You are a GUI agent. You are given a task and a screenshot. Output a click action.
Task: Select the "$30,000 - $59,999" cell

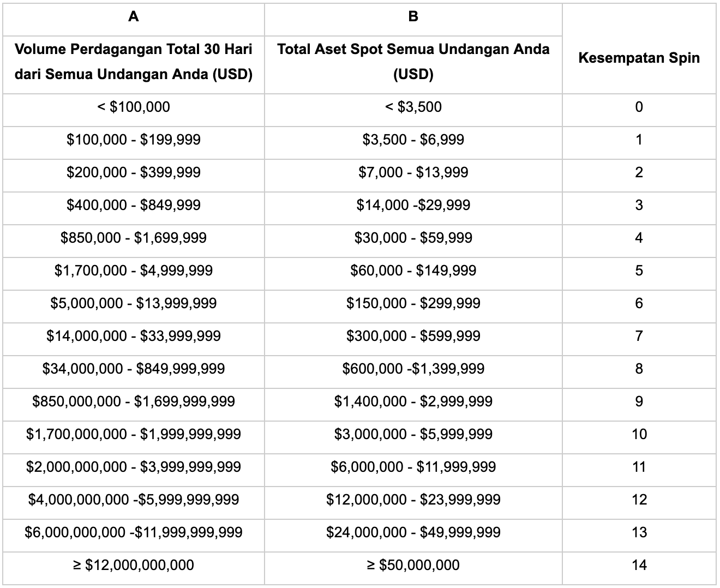click(x=413, y=238)
